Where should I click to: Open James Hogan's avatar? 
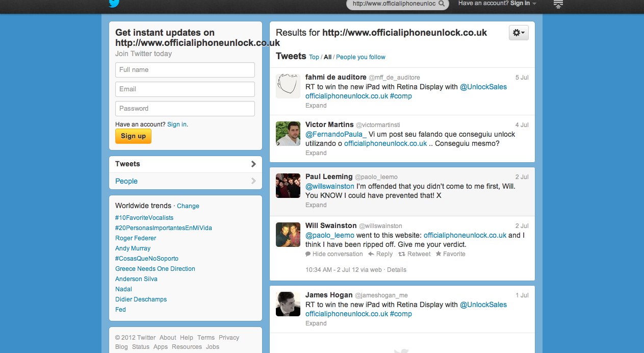coord(288,304)
